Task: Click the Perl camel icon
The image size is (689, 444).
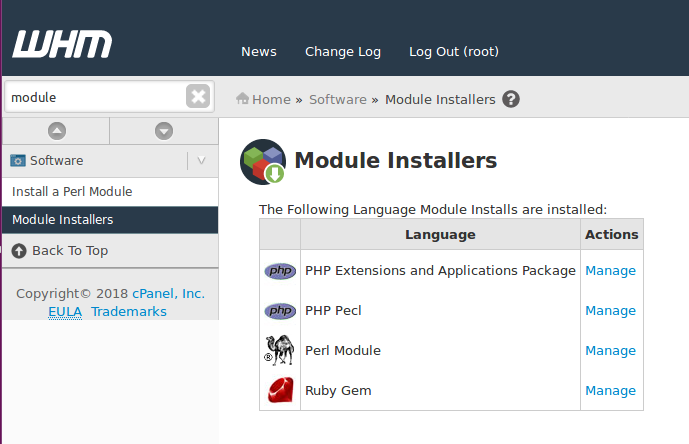Action: pyautogui.click(x=279, y=350)
